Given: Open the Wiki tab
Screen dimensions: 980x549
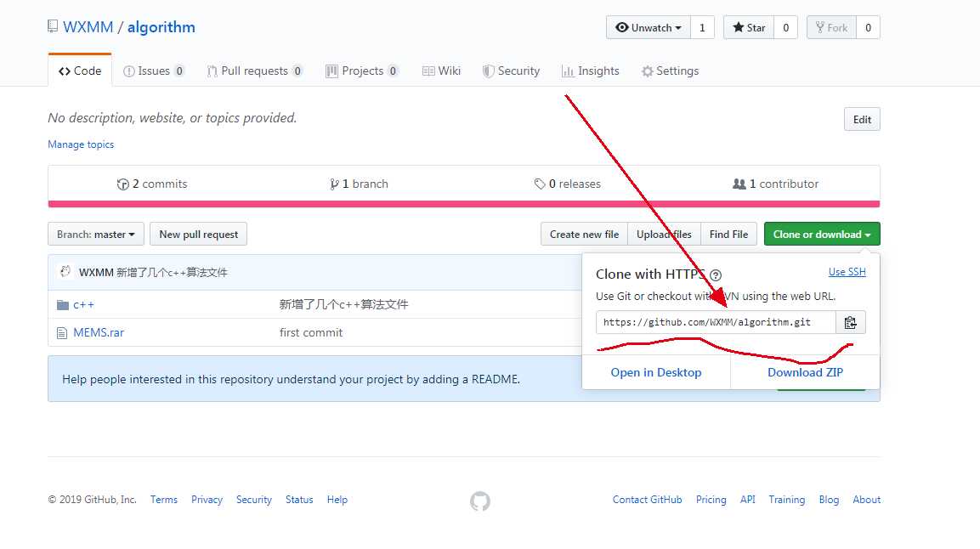Looking at the screenshot, I should pos(441,71).
